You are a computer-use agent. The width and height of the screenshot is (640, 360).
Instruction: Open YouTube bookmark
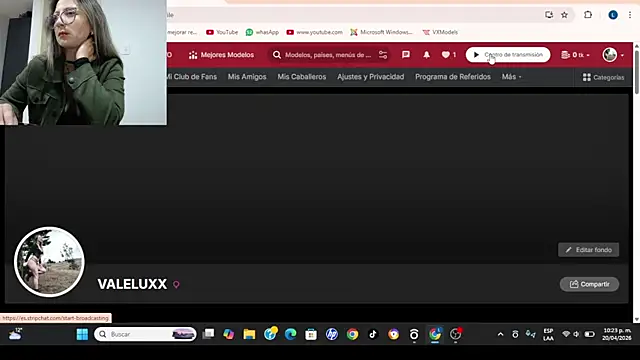222,32
